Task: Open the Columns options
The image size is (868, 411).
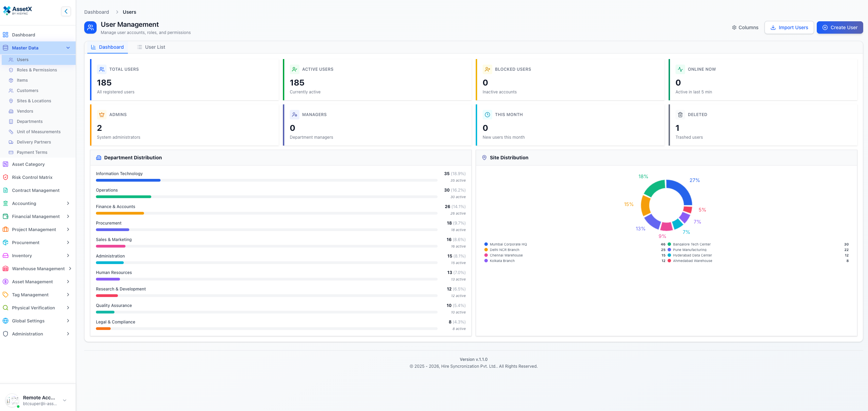Action: (745, 27)
